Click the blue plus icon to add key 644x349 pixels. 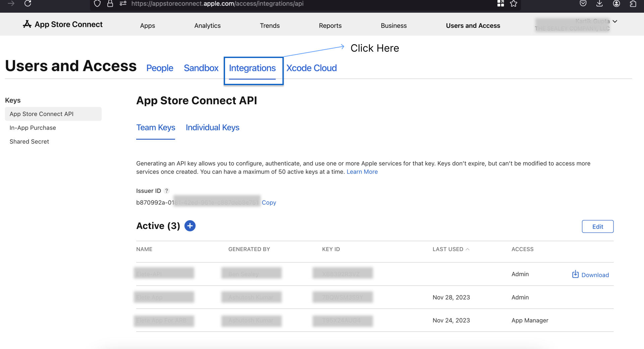[x=190, y=226]
